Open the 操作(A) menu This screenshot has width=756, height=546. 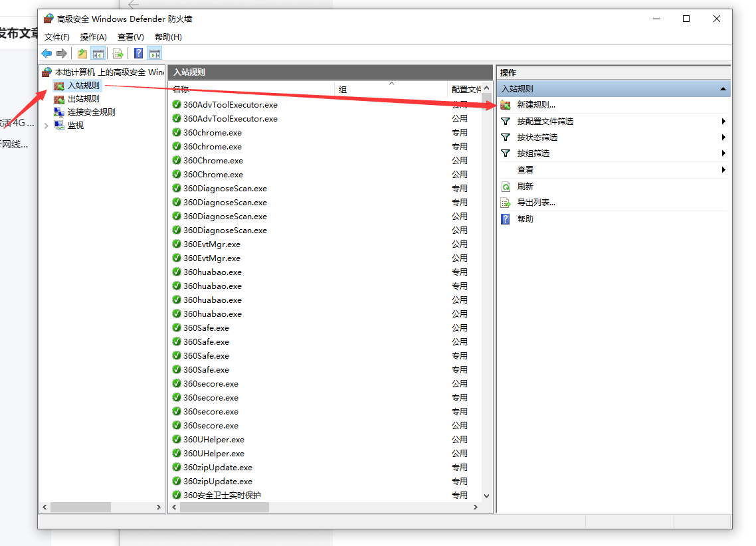(x=93, y=37)
